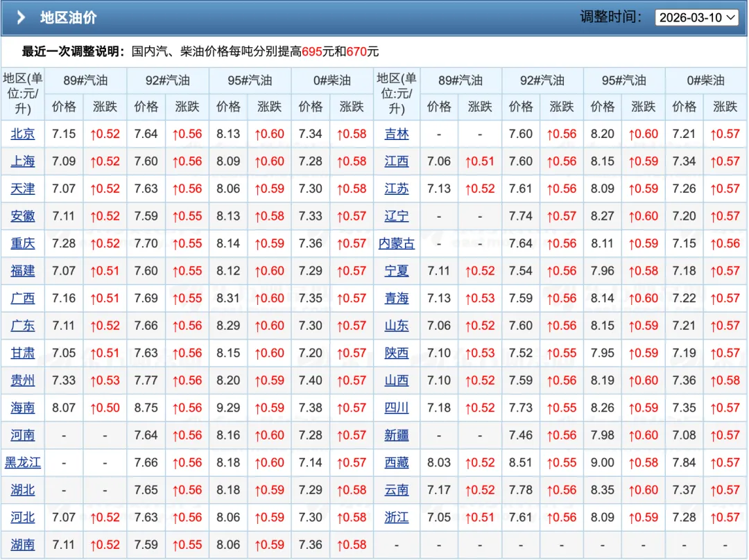Open the 天津 region link
This screenshot has width=749, height=560.
pyautogui.click(x=22, y=189)
